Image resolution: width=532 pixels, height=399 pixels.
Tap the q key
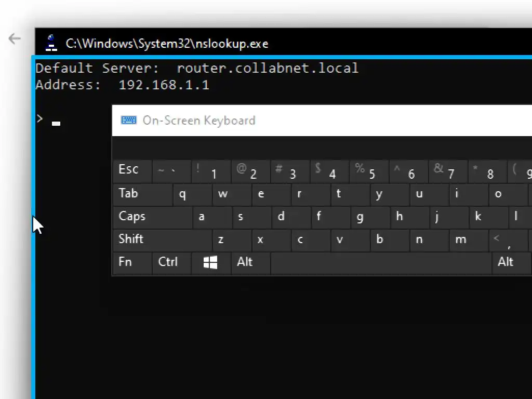[192, 194]
